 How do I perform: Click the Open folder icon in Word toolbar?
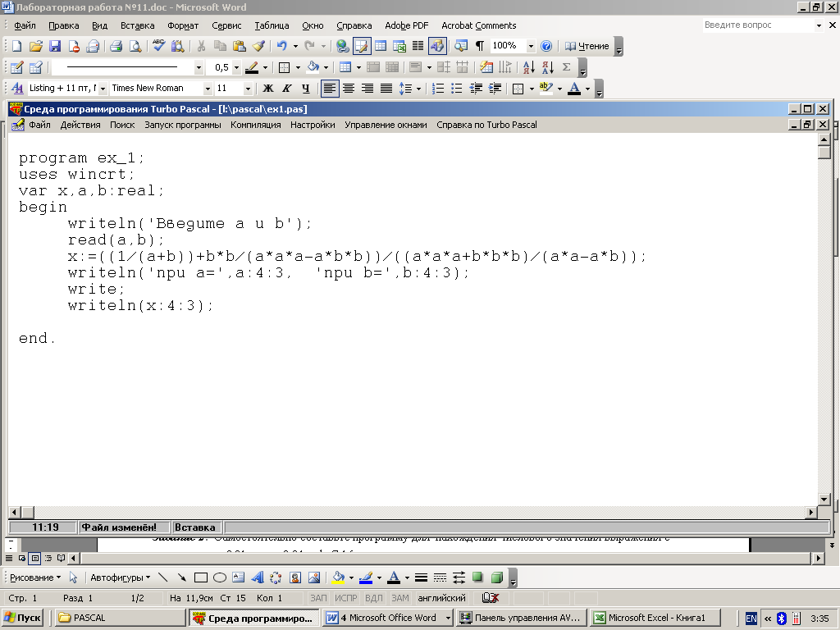click(35, 46)
